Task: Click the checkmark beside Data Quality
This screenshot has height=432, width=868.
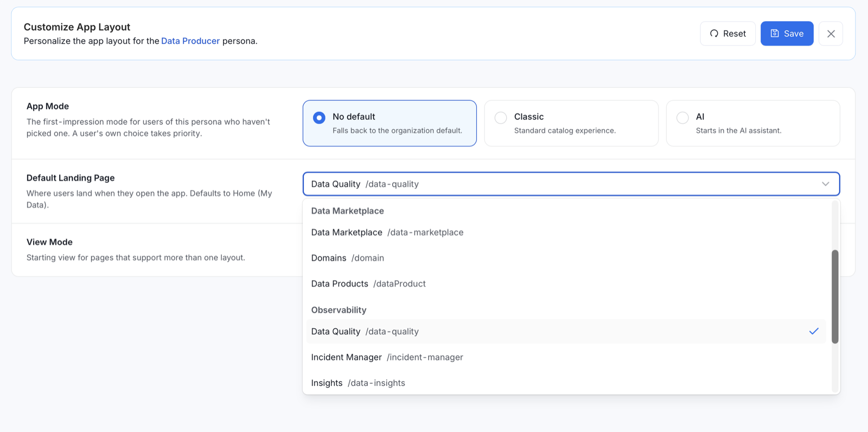Action: point(814,332)
